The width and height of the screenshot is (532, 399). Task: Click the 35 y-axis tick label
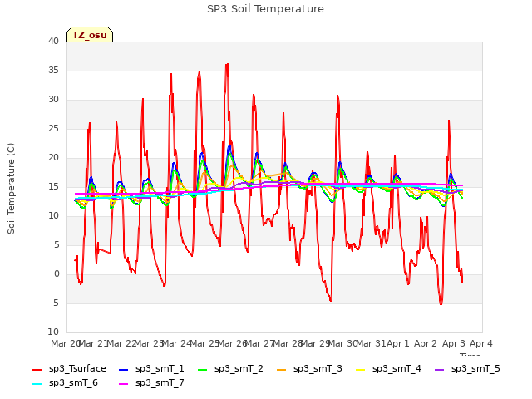click(53, 70)
